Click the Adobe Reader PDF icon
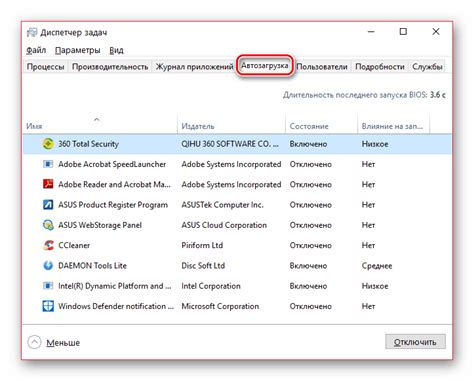 (x=48, y=184)
